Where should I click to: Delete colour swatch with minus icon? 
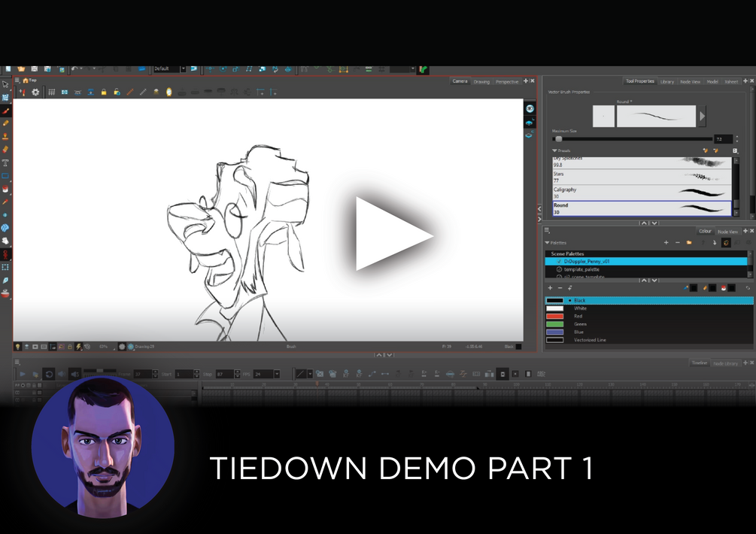[x=560, y=288]
